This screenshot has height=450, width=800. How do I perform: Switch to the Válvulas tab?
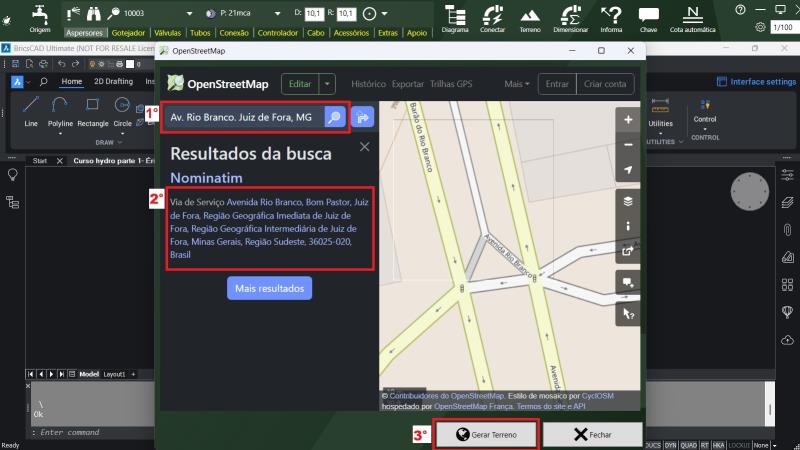click(167, 33)
